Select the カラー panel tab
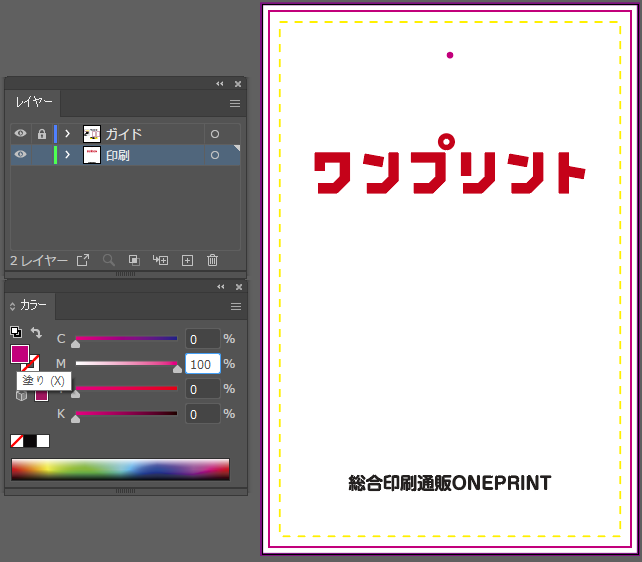This screenshot has width=642, height=562. click(x=32, y=306)
